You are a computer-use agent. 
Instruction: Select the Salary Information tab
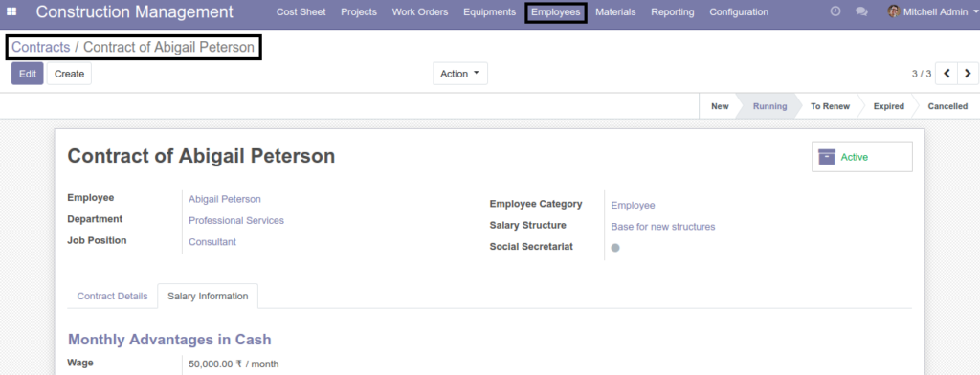pos(208,297)
